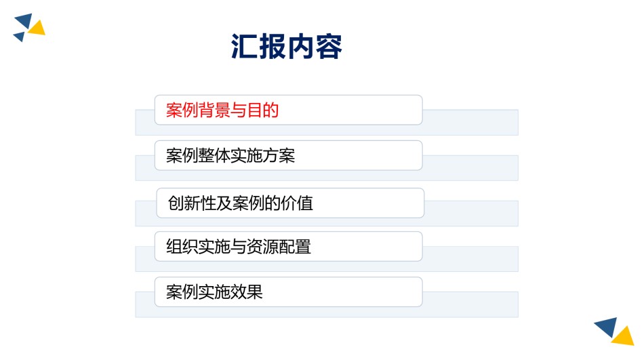Click the 内容 characters in the title
644x362 pixels.
315,46
